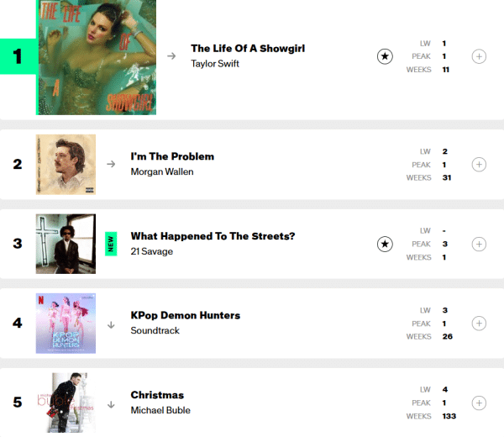Viewport: 504px width, 437px height.
Task: Select the Christmas album cover thumbnail
Action: (66, 403)
